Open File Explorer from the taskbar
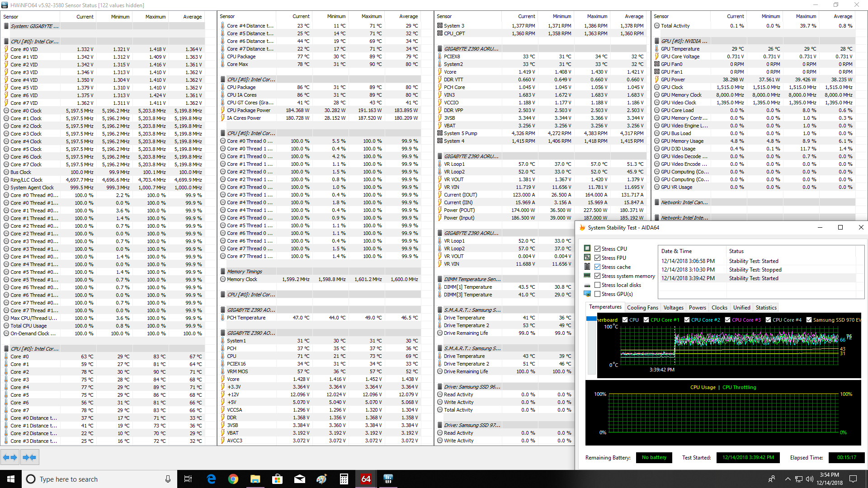This screenshot has width=868, height=488. pyautogui.click(x=255, y=479)
